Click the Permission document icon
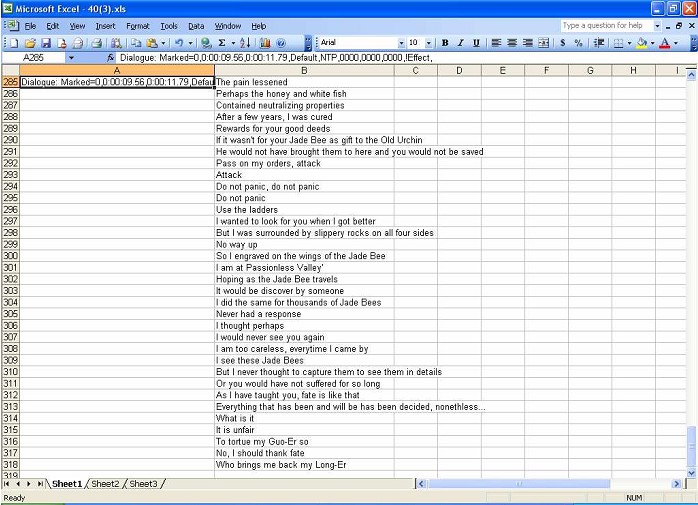 [62, 43]
